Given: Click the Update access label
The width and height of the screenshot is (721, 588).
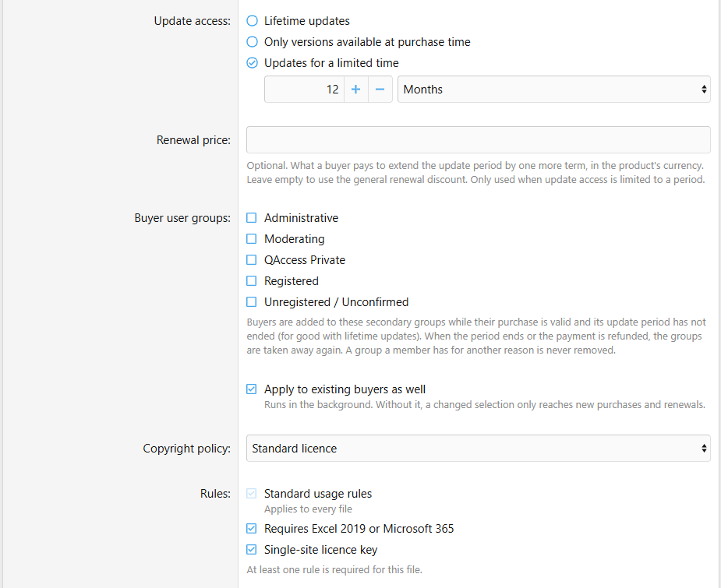Looking at the screenshot, I should 193,21.
